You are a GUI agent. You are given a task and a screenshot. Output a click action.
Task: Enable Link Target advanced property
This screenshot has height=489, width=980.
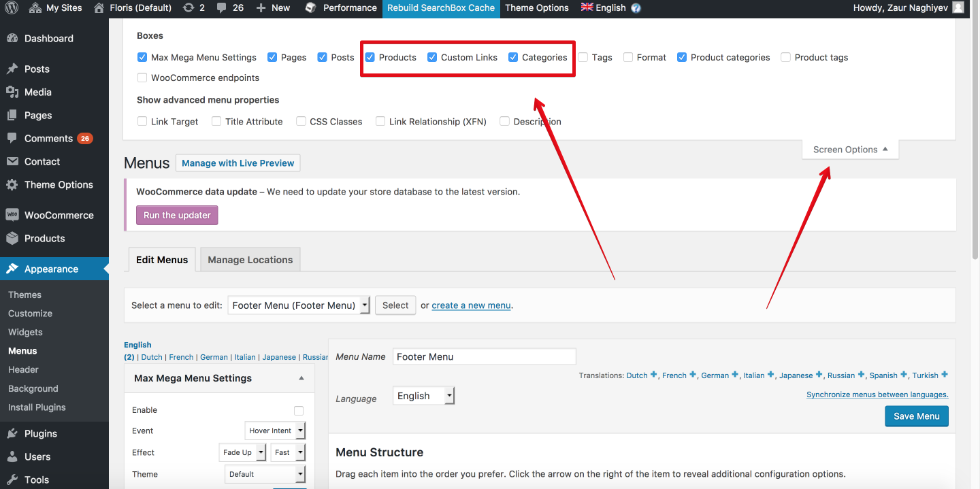pyautogui.click(x=142, y=121)
